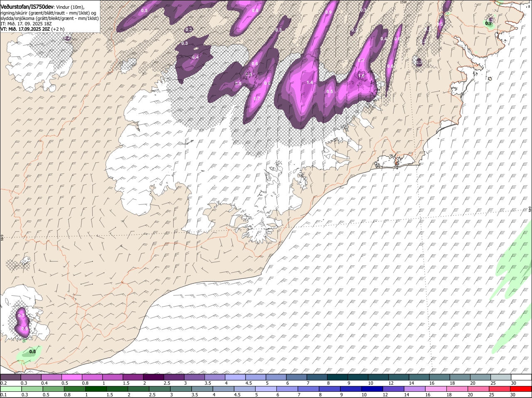Click the 30 label under the upper legend
The width and height of the screenshot is (532, 398).
[x=514, y=383]
